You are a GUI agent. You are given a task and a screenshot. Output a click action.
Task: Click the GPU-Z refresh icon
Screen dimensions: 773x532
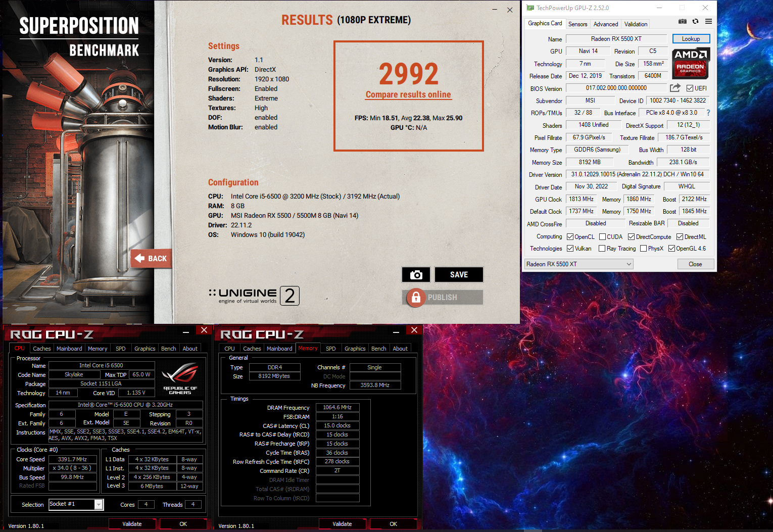pos(696,21)
